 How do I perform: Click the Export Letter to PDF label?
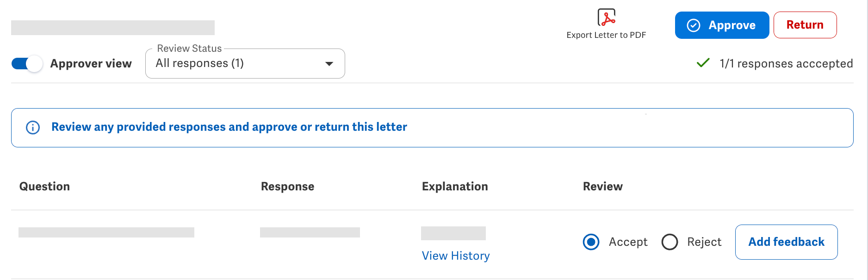pos(606,35)
